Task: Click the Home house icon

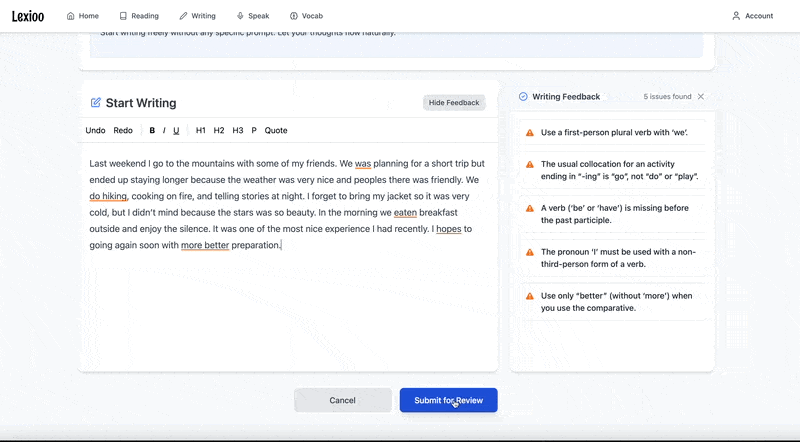Action: [70, 16]
